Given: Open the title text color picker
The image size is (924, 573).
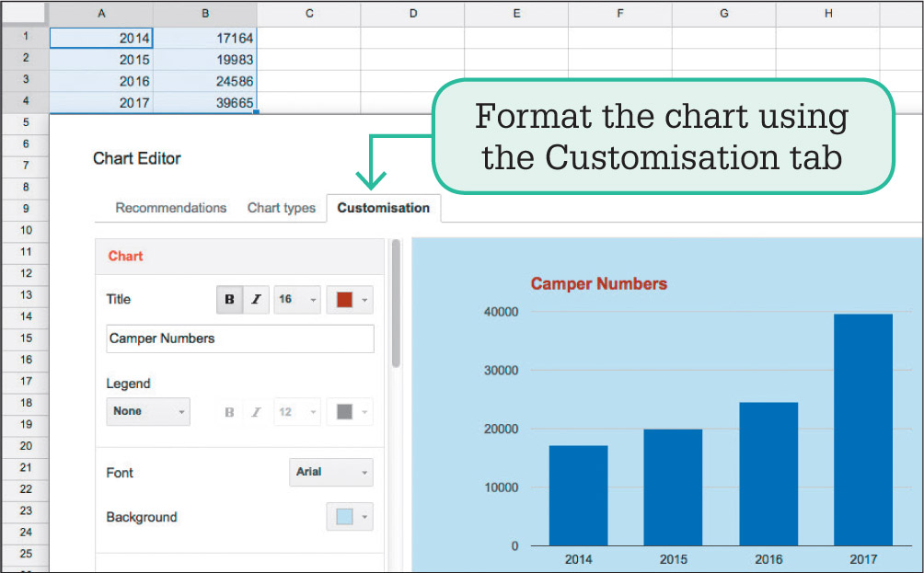Looking at the screenshot, I should pos(350,299).
